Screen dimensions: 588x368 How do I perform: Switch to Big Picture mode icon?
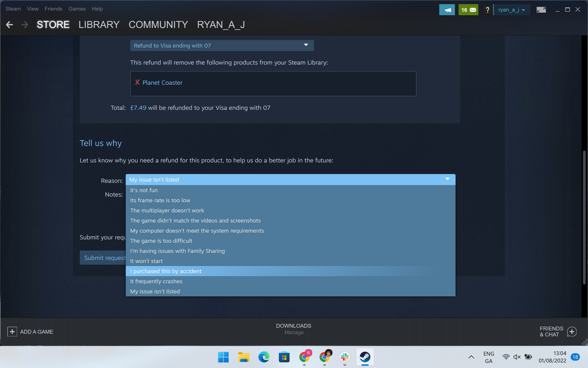tap(541, 10)
